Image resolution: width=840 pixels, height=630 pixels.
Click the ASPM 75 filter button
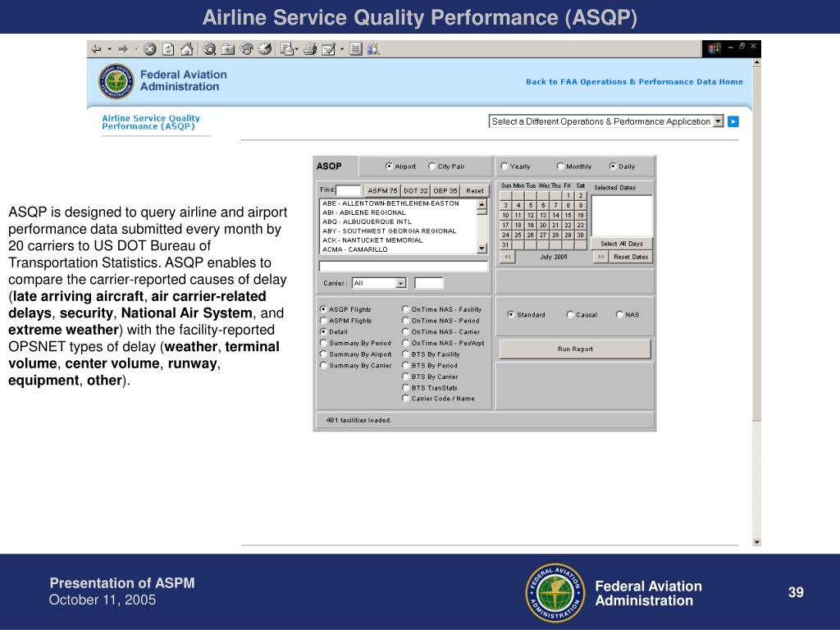[382, 190]
